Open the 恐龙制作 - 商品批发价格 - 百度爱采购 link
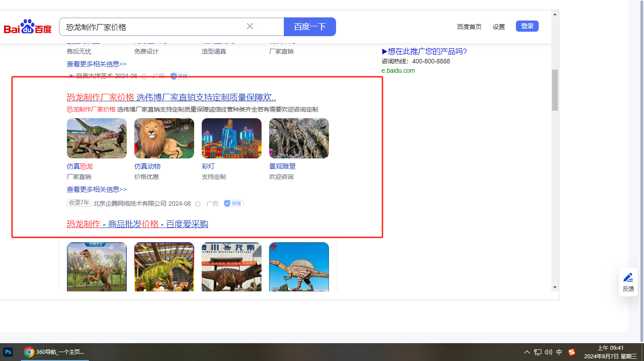This screenshot has height=361, width=644. (x=137, y=224)
